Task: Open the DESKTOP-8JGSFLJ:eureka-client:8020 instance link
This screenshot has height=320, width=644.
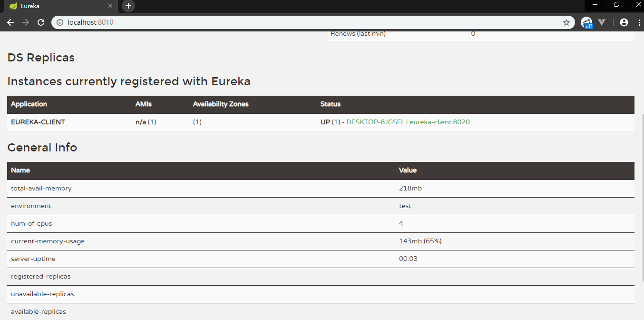Action: coord(408,122)
